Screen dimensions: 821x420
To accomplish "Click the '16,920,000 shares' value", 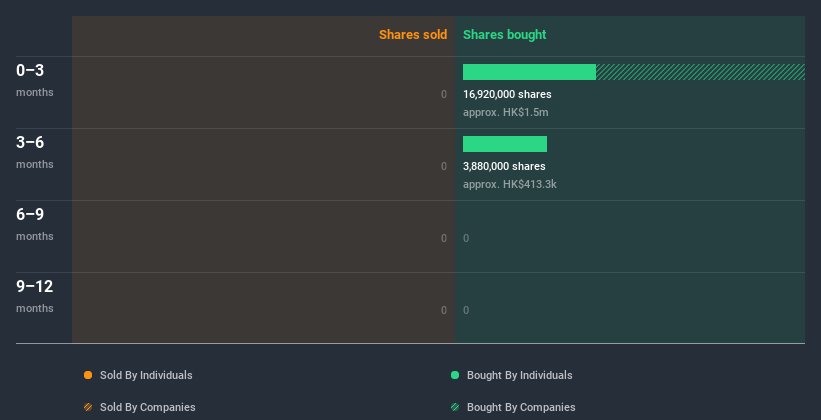I will 507,94.
